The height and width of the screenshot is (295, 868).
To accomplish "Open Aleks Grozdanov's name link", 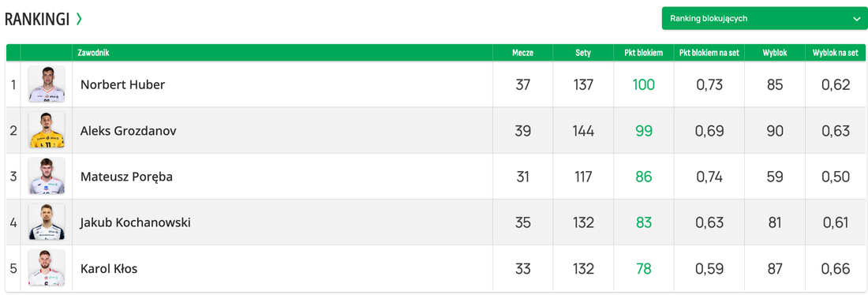I will (129, 131).
